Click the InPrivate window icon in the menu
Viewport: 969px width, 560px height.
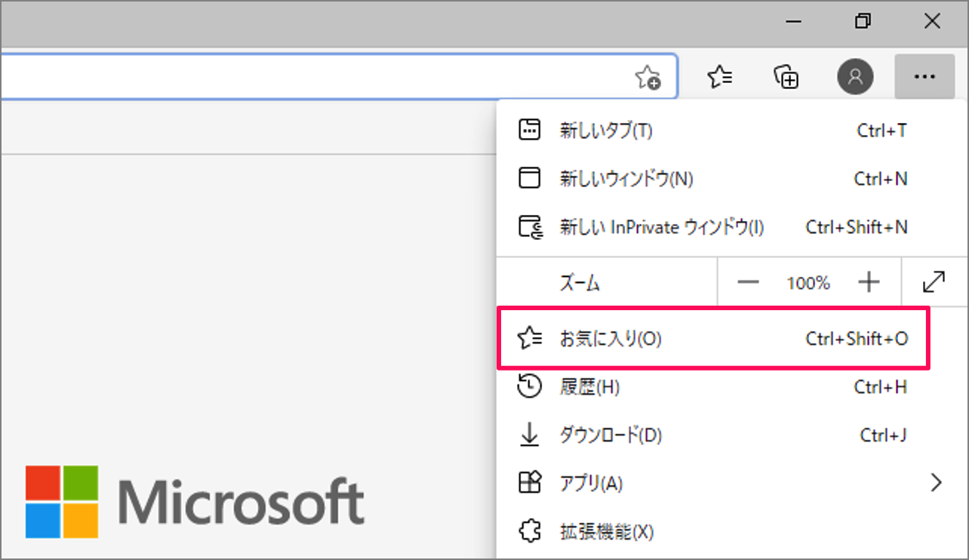coord(531,226)
